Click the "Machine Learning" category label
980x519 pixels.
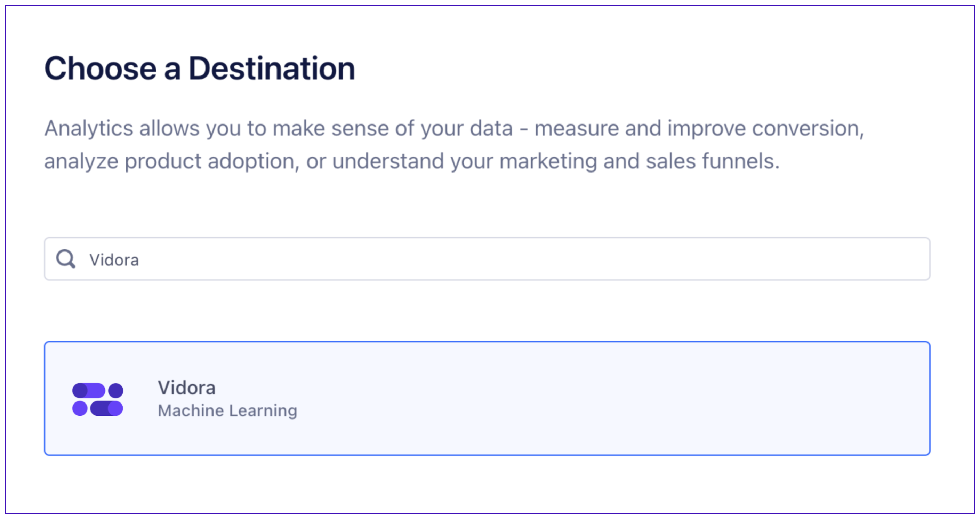[x=227, y=410]
